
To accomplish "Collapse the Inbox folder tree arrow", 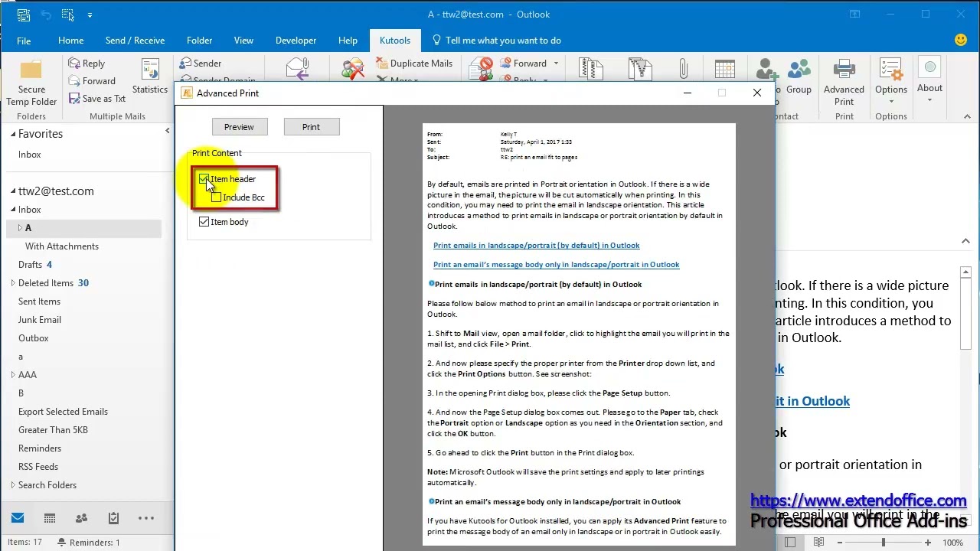I will pos(13,210).
